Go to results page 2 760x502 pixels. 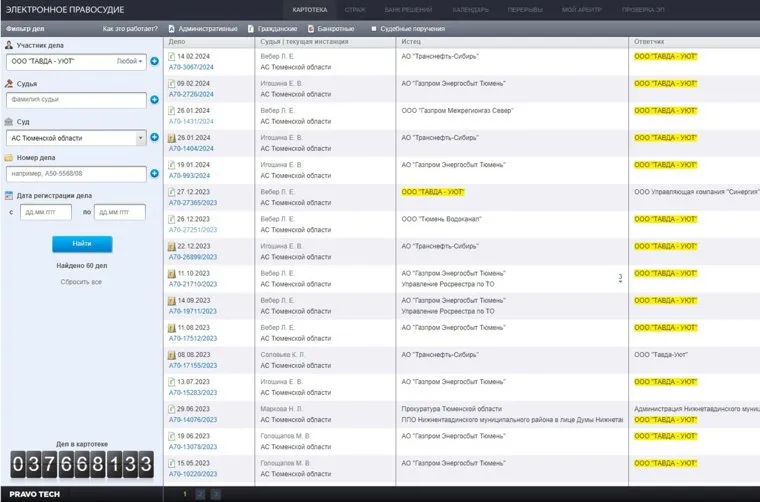201,494
